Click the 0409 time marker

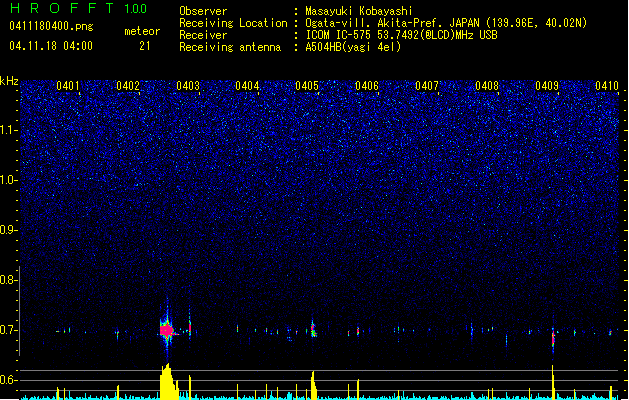click(x=547, y=85)
